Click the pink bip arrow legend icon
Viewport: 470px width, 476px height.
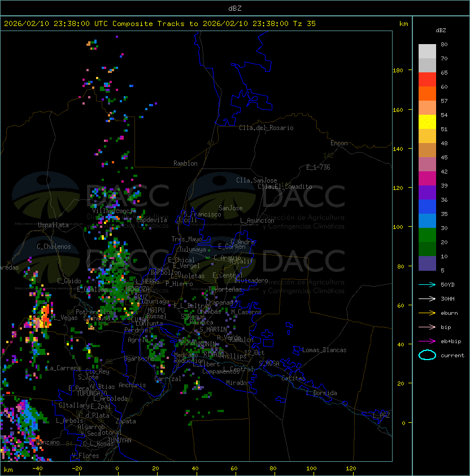coord(427,327)
